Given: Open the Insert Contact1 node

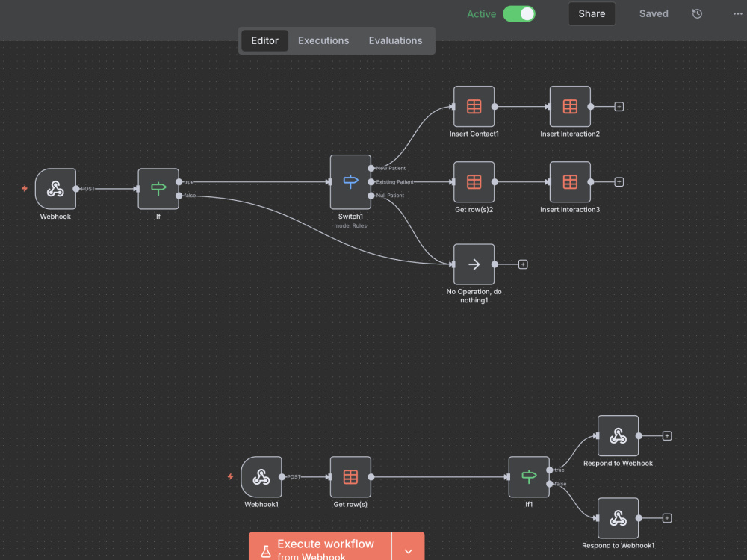Looking at the screenshot, I should click(x=474, y=107).
